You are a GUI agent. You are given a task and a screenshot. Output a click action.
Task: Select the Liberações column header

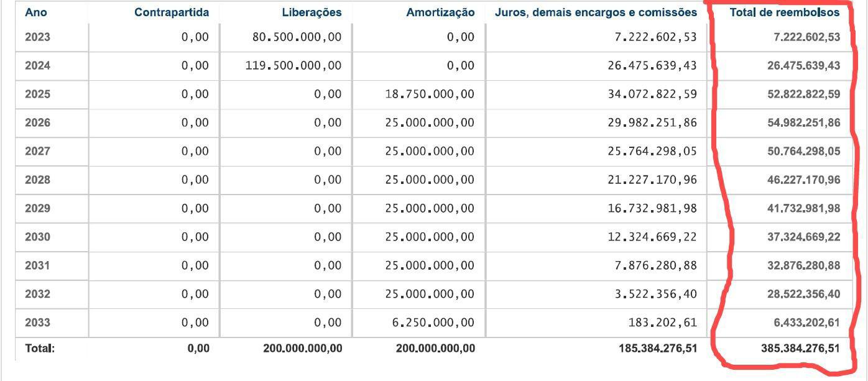(312, 12)
